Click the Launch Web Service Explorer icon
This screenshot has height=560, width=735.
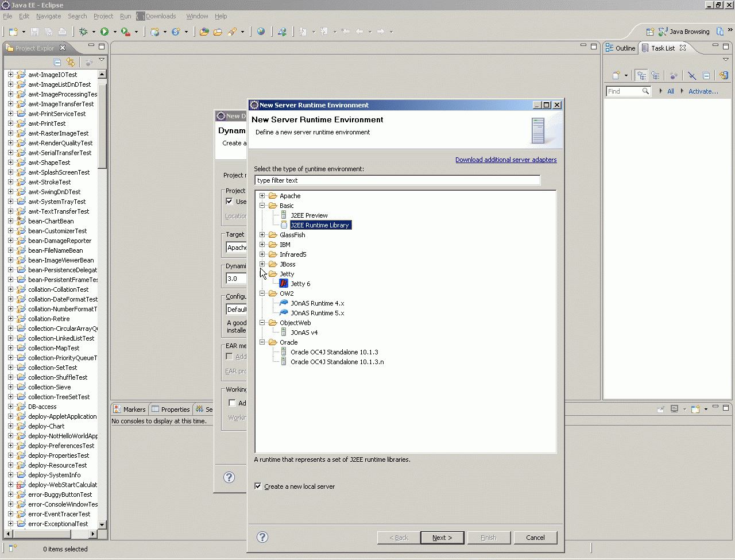click(282, 32)
